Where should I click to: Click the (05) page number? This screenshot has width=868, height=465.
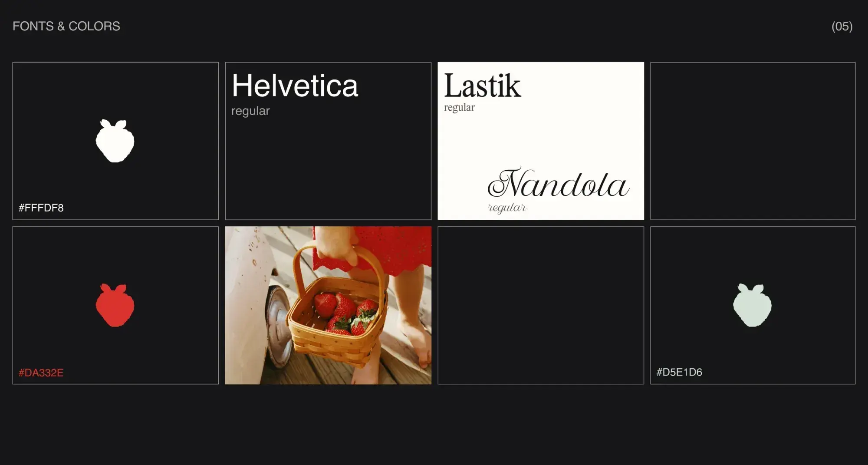tap(842, 26)
